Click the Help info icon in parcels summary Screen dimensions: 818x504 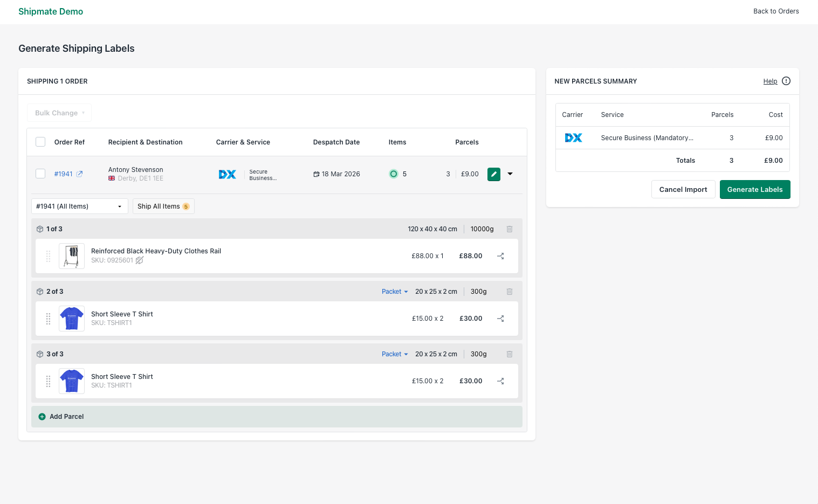tap(786, 81)
